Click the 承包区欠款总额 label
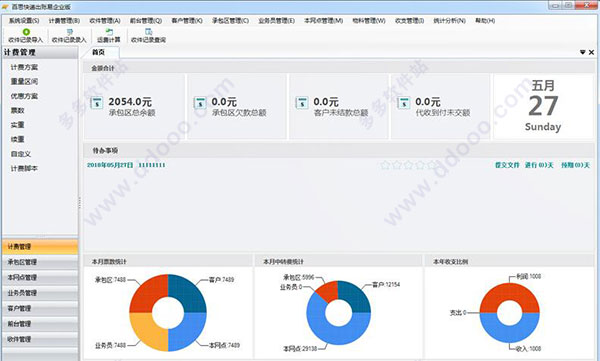The width and height of the screenshot is (600, 361). 239,113
